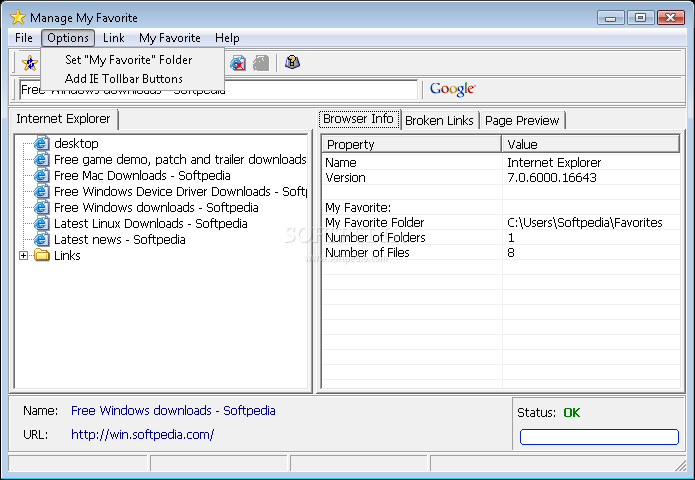The image size is (695, 480).
Task: Switch to Page Preview tab
Action: click(x=522, y=120)
